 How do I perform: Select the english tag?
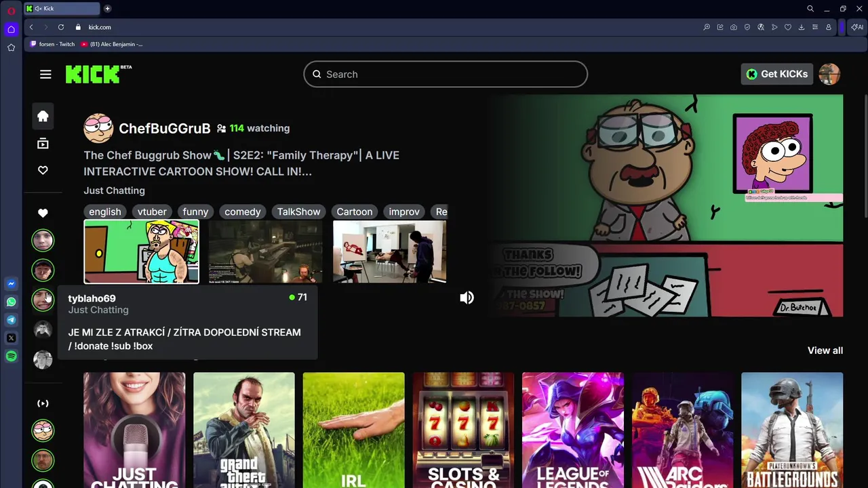[x=105, y=211]
